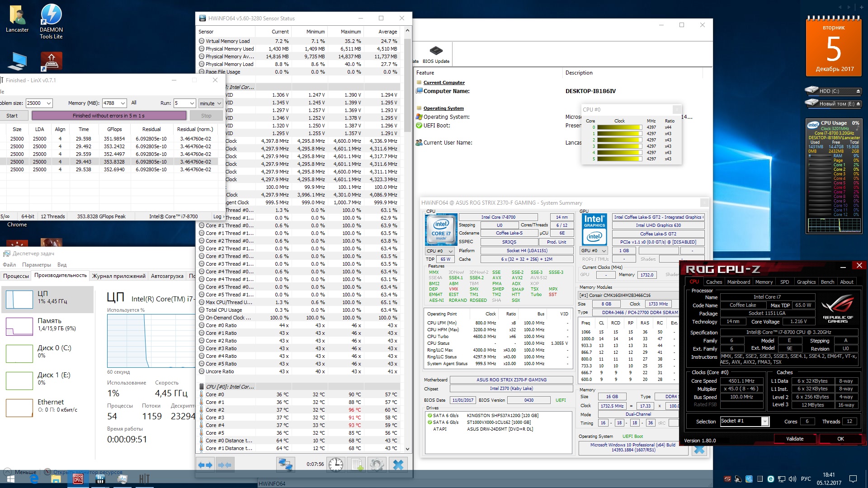Image resolution: width=868 pixels, height=488 pixels.
Task: Eject HDD (C:) via gadget eject icon
Action: coord(858,91)
